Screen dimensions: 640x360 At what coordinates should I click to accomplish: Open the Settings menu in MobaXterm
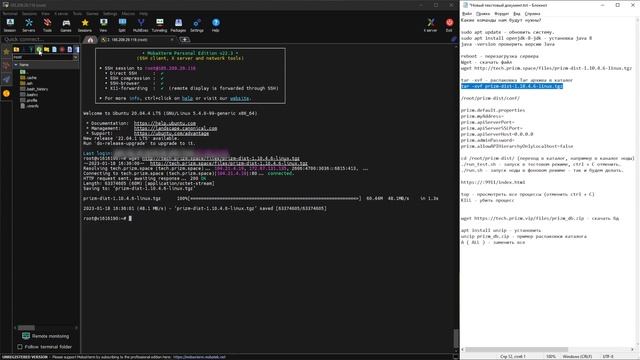pos(110,13)
